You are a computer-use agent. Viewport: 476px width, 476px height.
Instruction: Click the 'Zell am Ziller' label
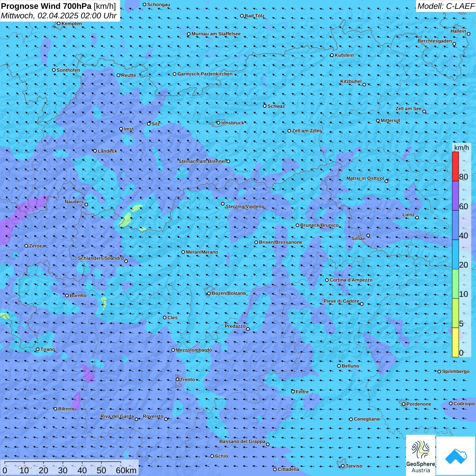click(x=306, y=131)
